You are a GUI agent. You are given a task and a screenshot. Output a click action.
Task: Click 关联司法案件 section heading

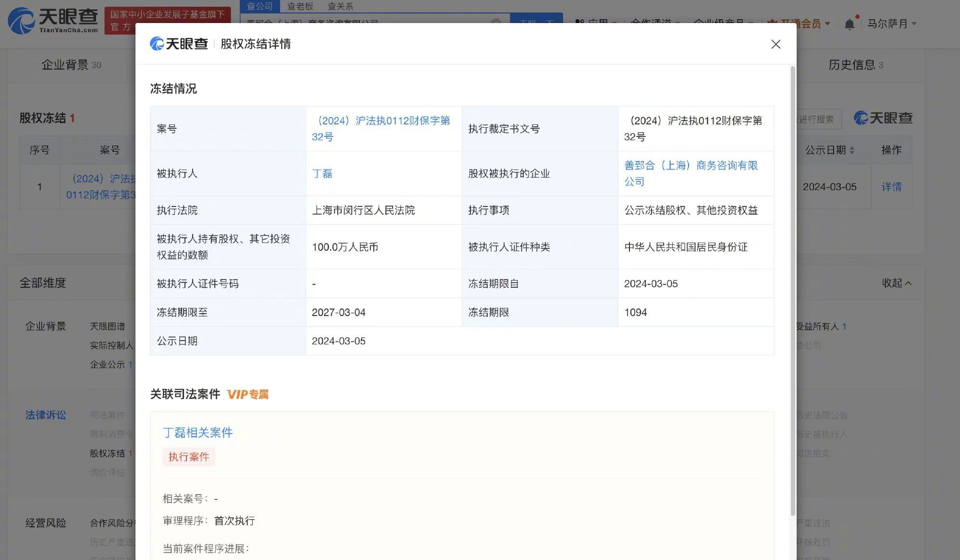pyautogui.click(x=185, y=394)
